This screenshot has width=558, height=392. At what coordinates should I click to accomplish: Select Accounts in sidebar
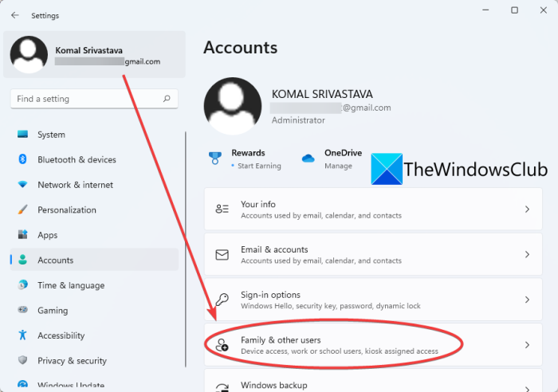[x=94, y=260]
